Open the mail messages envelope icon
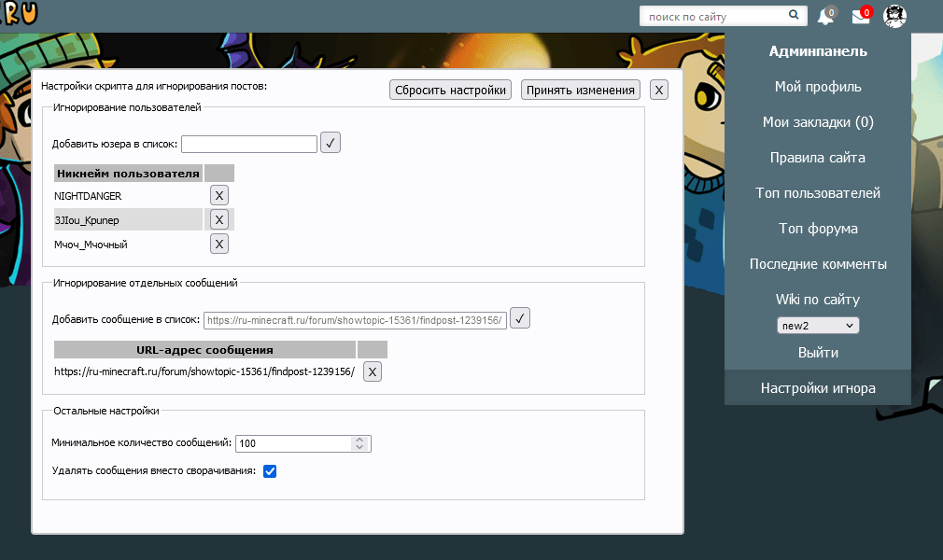943x560 pixels. [860, 17]
